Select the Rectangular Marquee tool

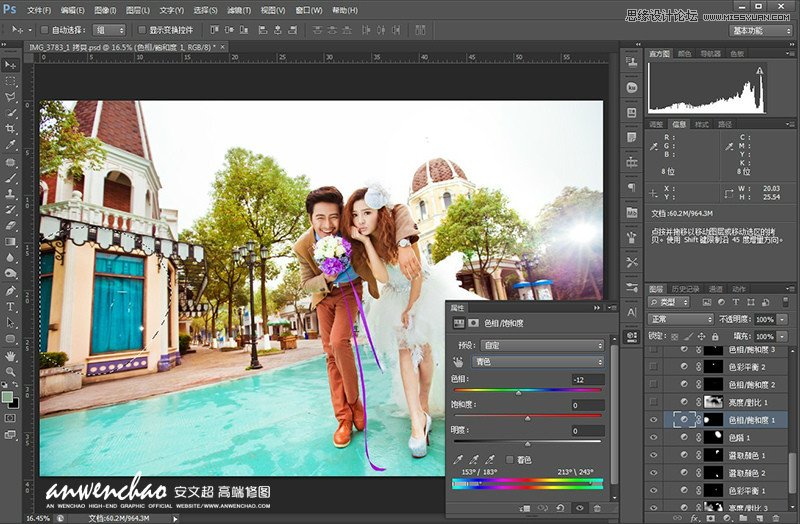(x=10, y=81)
